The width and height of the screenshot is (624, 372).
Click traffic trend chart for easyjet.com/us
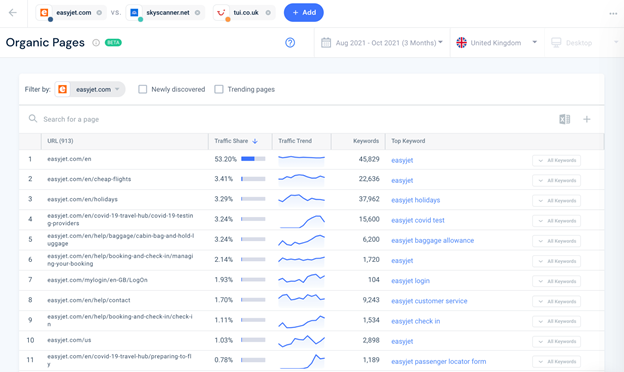click(301, 341)
